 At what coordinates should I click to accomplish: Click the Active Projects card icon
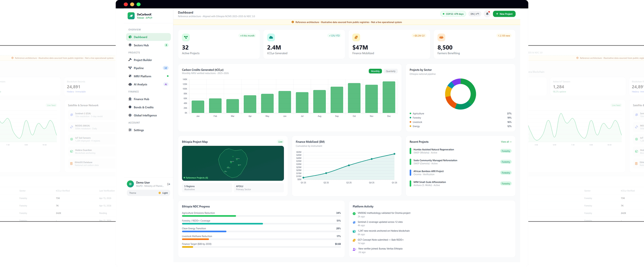point(186,37)
